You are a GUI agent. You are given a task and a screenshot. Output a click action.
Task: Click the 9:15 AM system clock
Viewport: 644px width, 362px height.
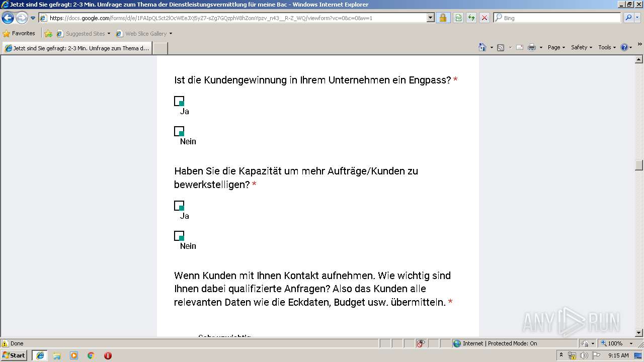[x=618, y=355]
